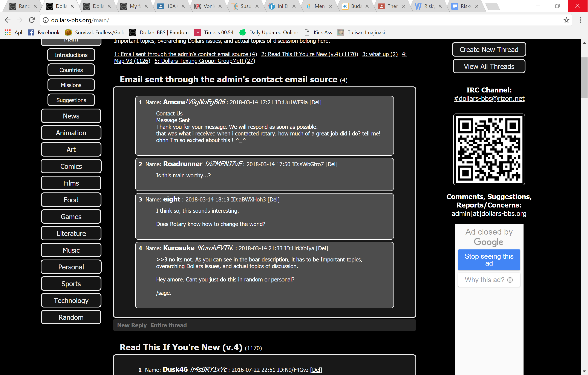The width and height of the screenshot is (588, 375).
Task: Scroll down the main thread list
Action: pyautogui.click(x=584, y=371)
